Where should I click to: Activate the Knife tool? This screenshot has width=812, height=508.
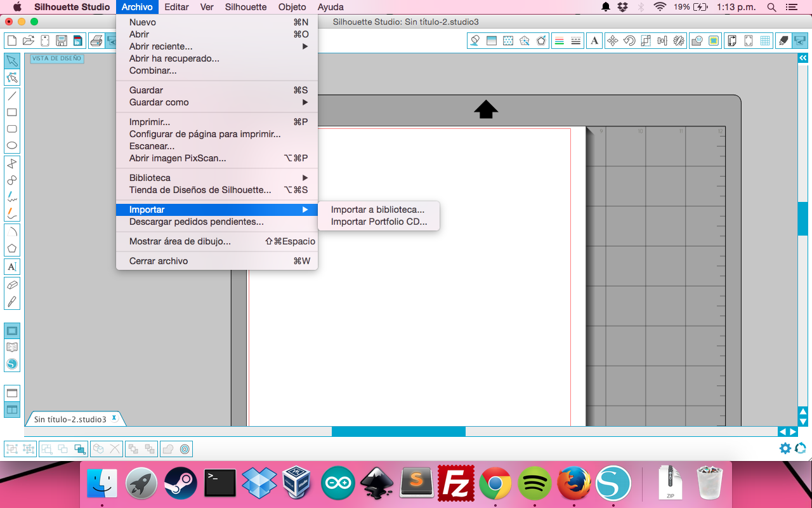[x=11, y=302]
